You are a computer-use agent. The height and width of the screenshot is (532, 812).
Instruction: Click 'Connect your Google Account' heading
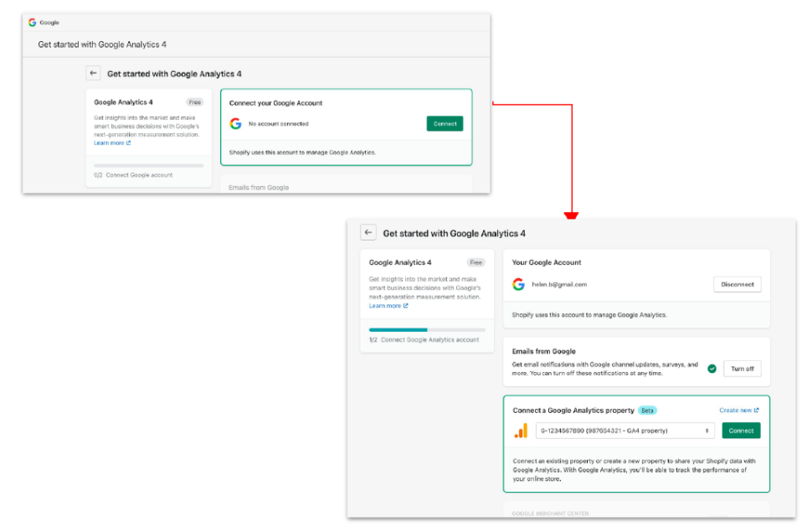(275, 103)
